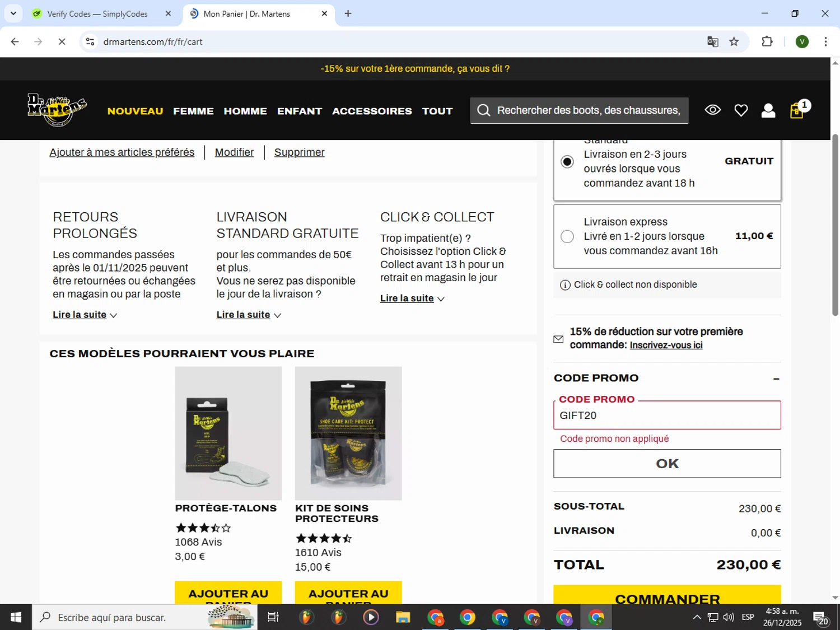Image resolution: width=840 pixels, height=630 pixels.
Task: Click the volume speaker tray icon
Action: click(729, 617)
